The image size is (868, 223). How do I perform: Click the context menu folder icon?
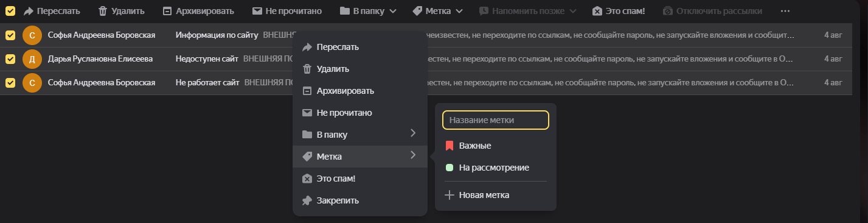click(x=307, y=134)
